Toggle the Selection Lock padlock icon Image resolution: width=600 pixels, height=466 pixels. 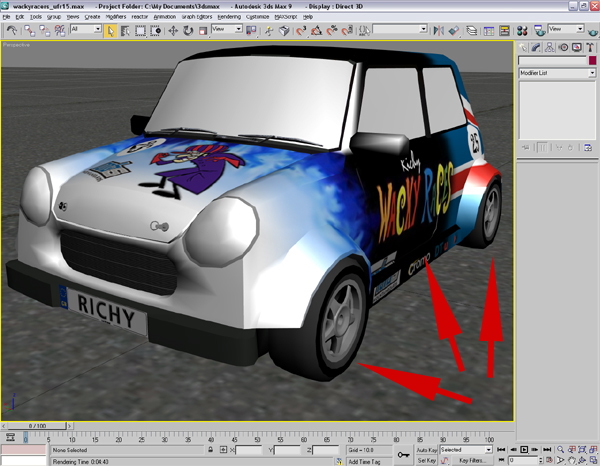click(x=210, y=450)
